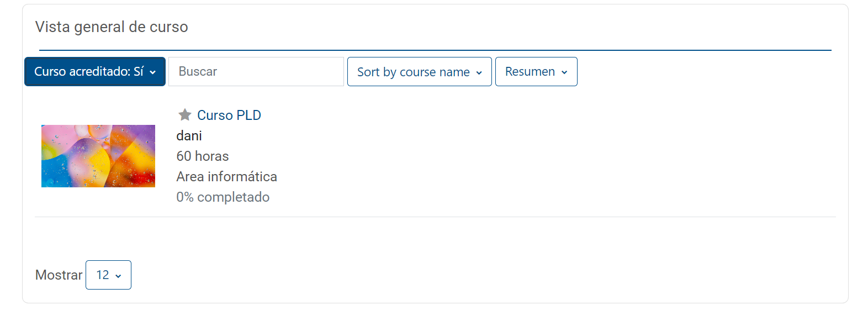Click the chevron in Curso acreditado button
The height and width of the screenshot is (310, 868).
click(x=153, y=72)
